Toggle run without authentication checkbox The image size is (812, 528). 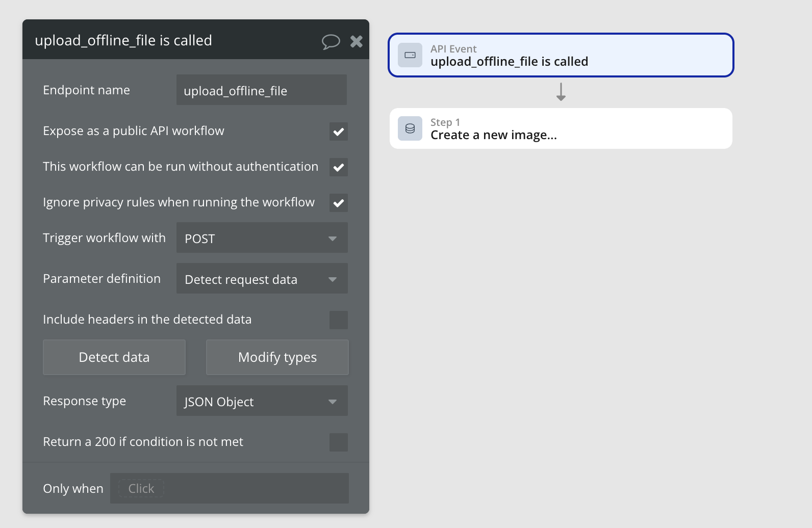338,167
